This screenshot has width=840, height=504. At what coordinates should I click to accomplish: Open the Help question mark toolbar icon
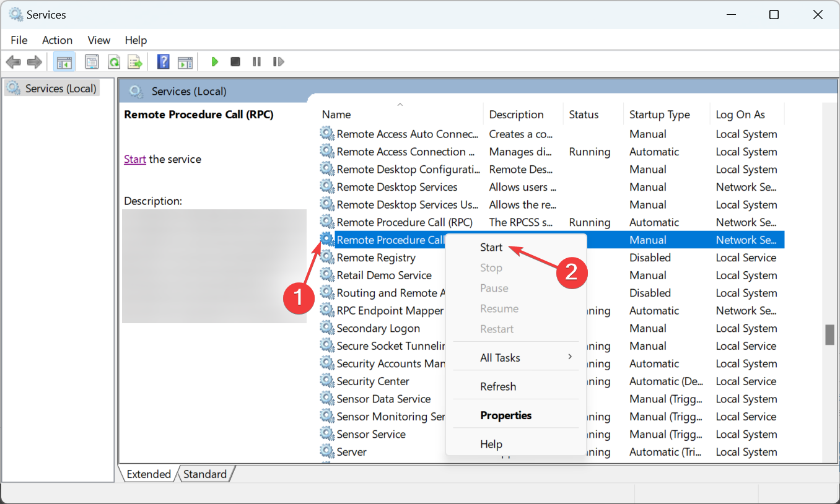coord(164,62)
